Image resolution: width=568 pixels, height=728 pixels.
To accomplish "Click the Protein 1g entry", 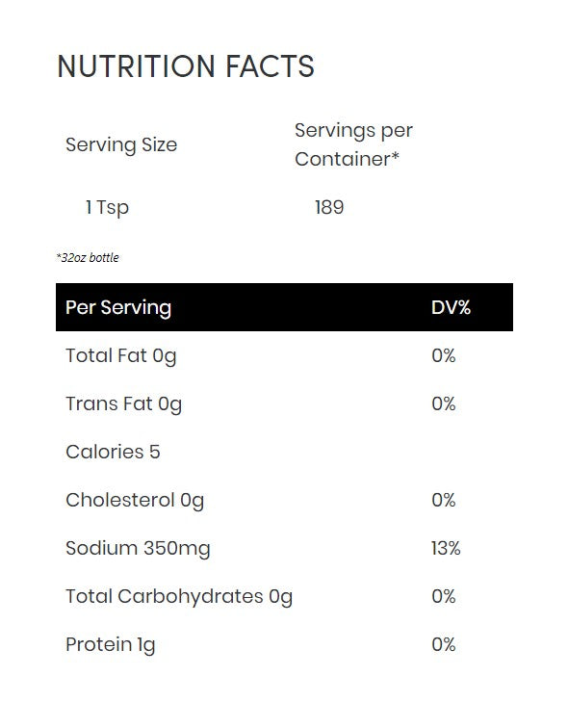I will tap(111, 645).
